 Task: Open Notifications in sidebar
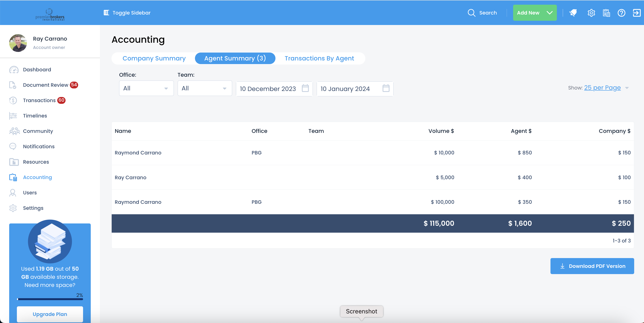click(39, 147)
